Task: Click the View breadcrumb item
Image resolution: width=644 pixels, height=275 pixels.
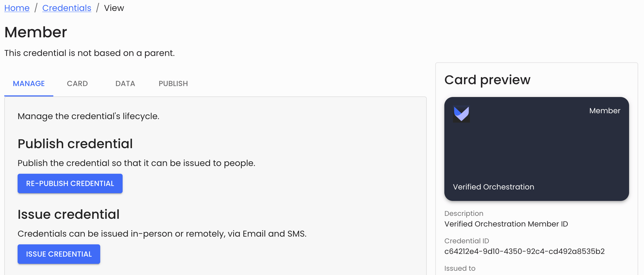Action: coord(114,8)
